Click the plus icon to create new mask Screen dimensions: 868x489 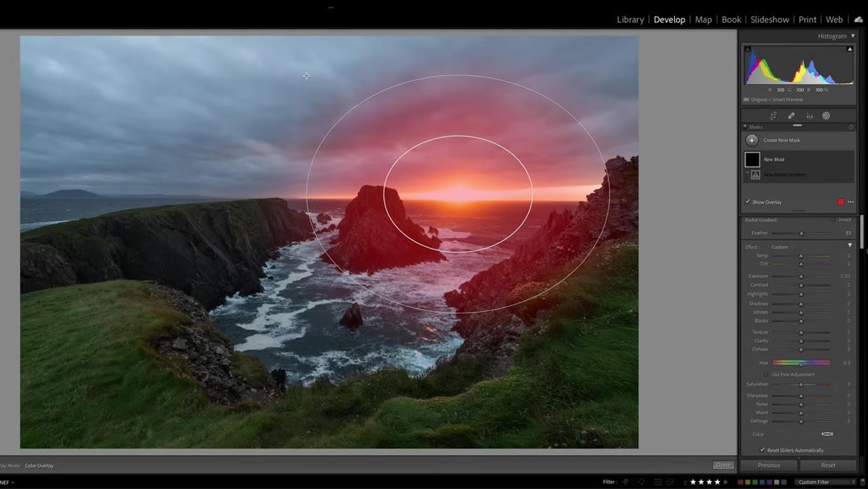click(752, 140)
